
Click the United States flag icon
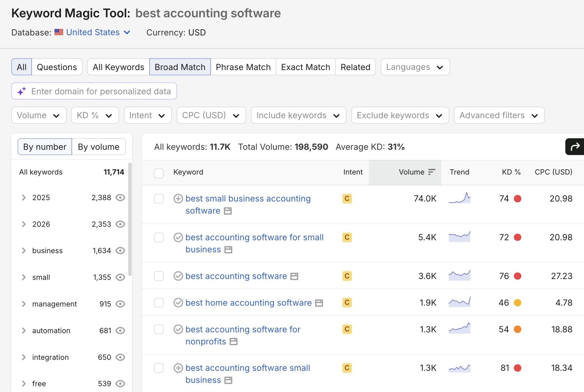click(x=59, y=32)
